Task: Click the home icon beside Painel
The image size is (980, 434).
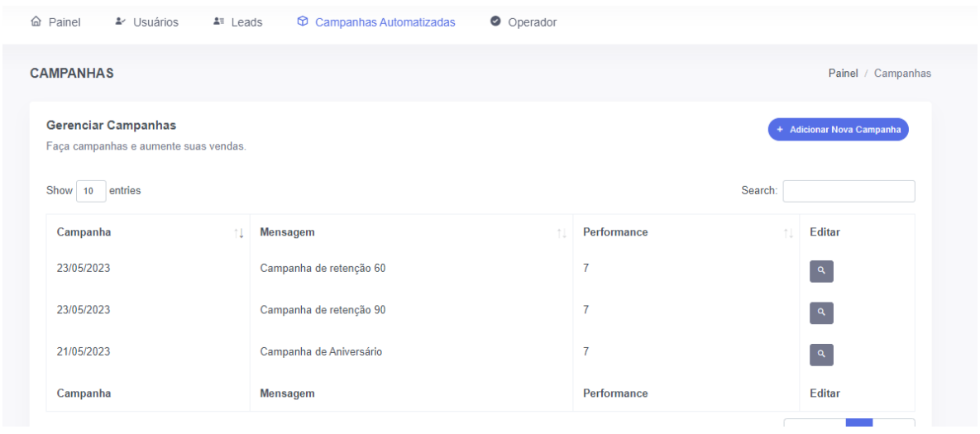Action: 36,22
